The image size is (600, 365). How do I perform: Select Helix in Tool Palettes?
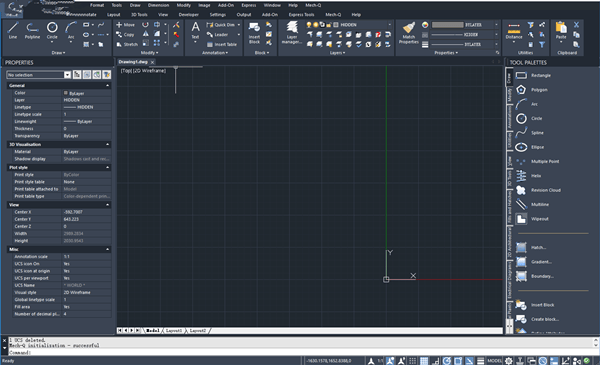pos(528,176)
